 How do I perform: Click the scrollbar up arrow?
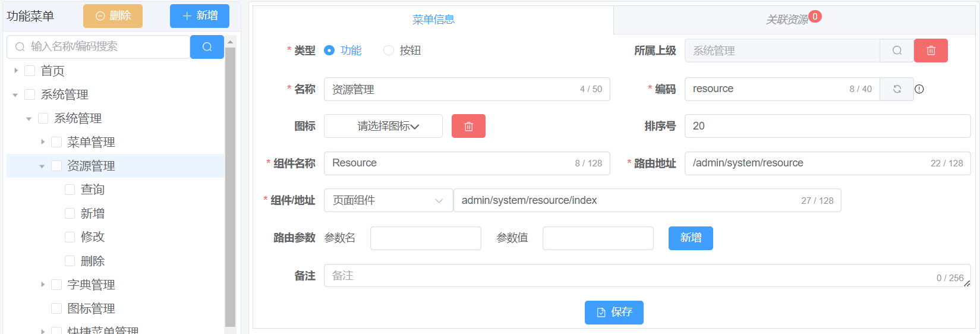(231, 42)
